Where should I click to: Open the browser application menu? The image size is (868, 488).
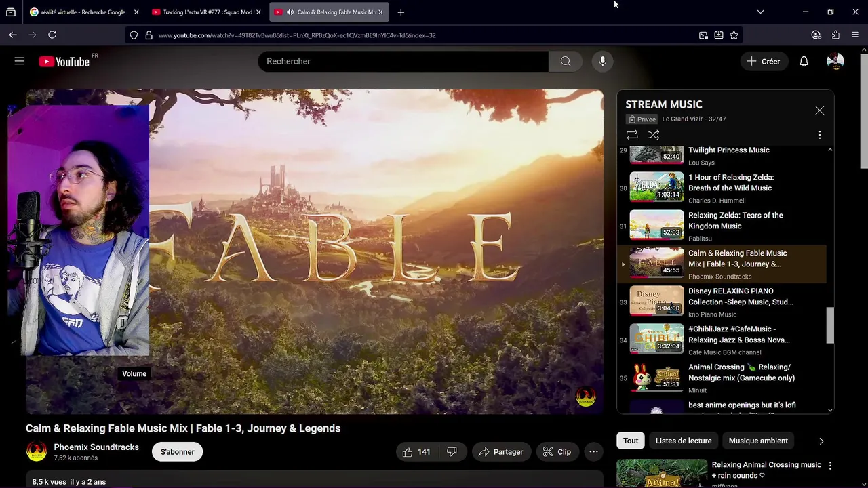click(855, 35)
